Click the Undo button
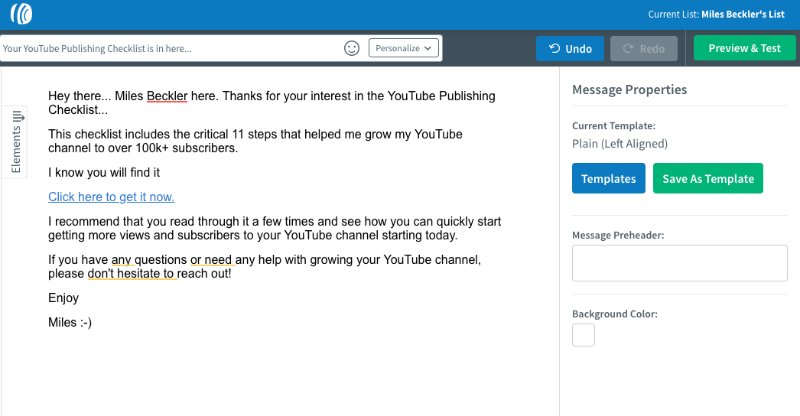800x416 pixels. [x=570, y=48]
